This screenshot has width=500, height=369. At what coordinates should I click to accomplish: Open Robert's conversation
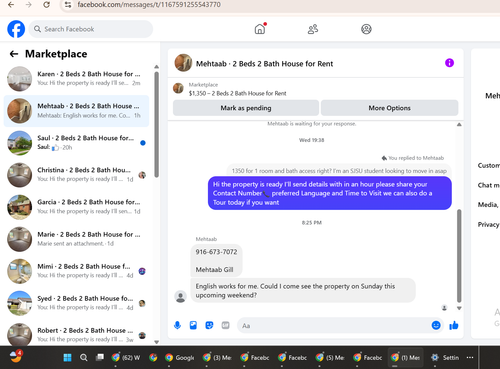[76, 334]
